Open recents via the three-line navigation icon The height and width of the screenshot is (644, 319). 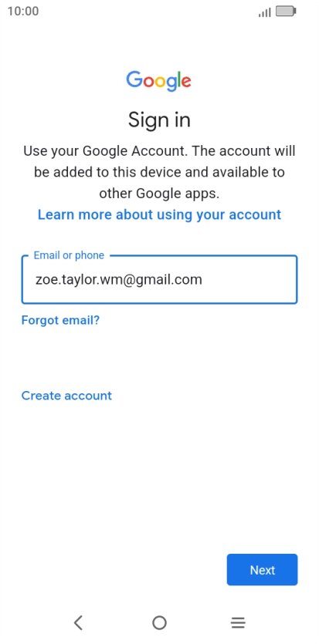tap(238, 622)
